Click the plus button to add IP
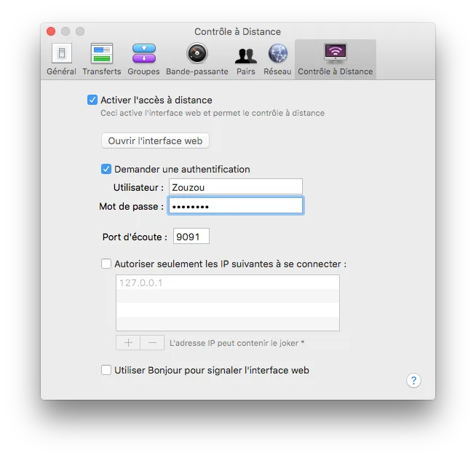The width and height of the screenshot is (476, 458). (128, 343)
